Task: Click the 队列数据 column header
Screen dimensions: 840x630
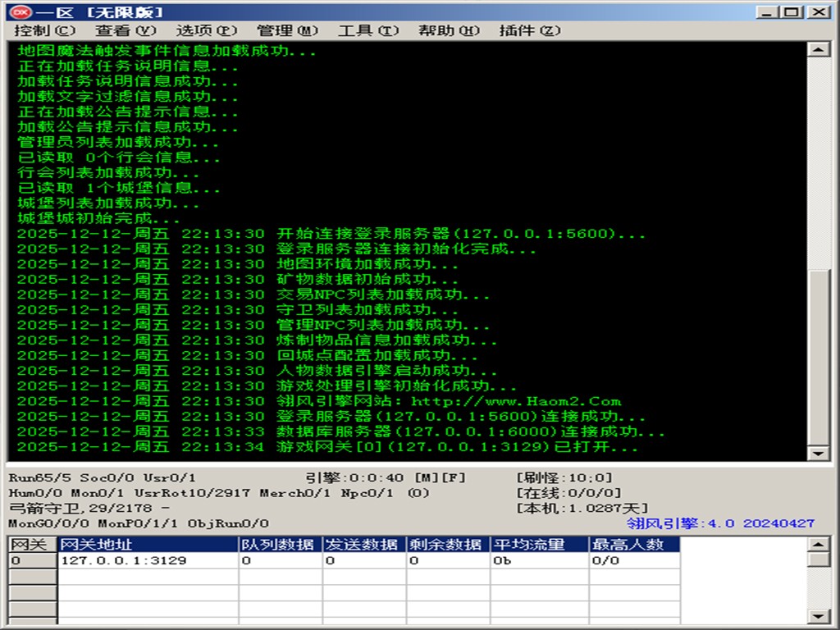Action: (x=281, y=545)
